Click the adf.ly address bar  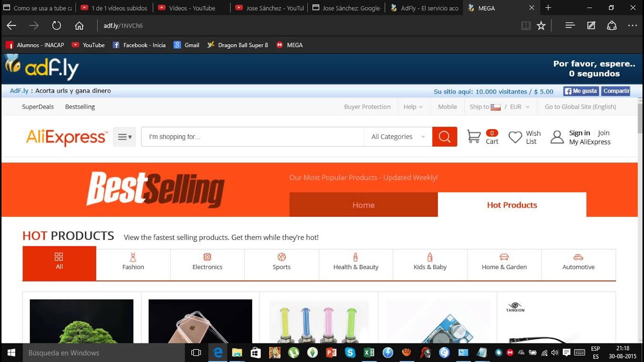pos(307,26)
